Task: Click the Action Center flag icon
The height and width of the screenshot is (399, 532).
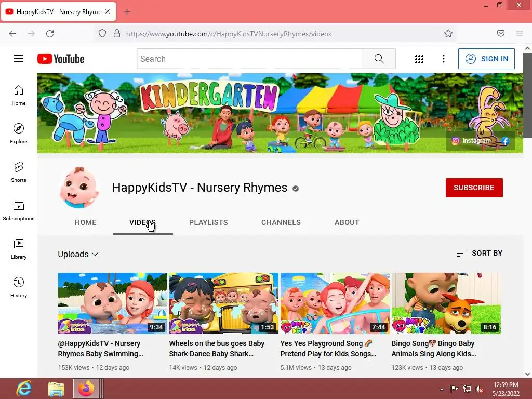Action: [x=454, y=389]
